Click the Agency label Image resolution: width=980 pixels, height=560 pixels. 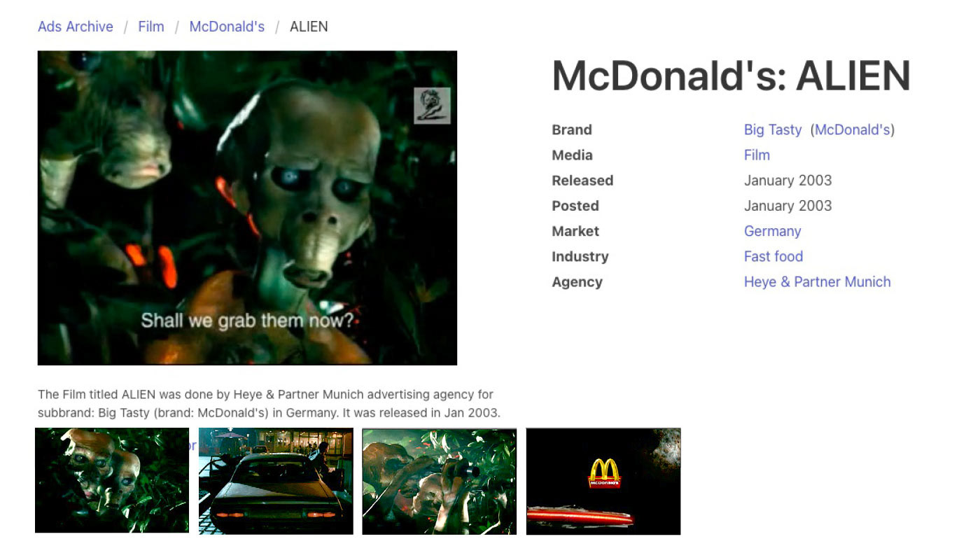577,281
